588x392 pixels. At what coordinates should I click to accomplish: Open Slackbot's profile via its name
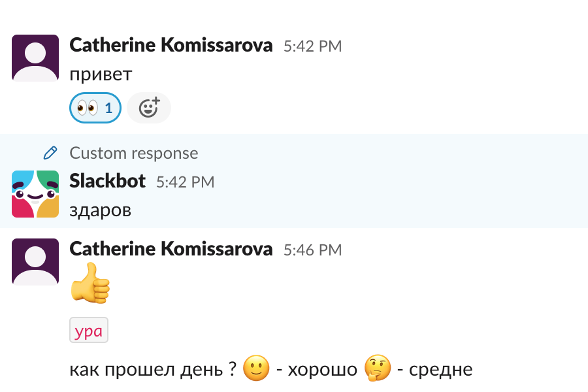point(107,181)
